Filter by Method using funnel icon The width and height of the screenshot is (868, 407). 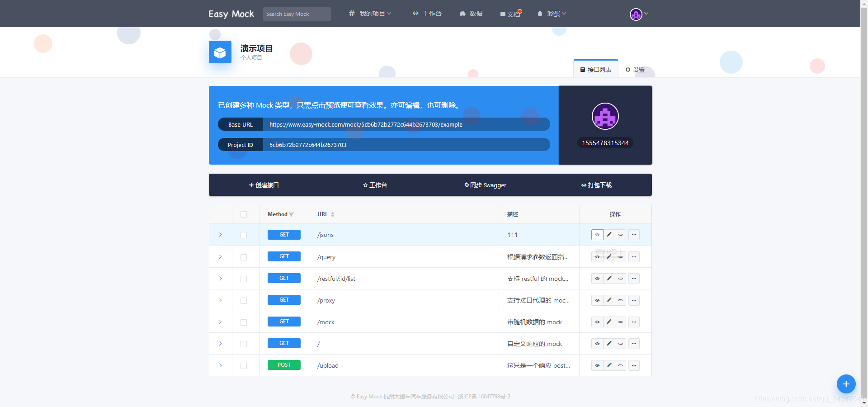292,214
